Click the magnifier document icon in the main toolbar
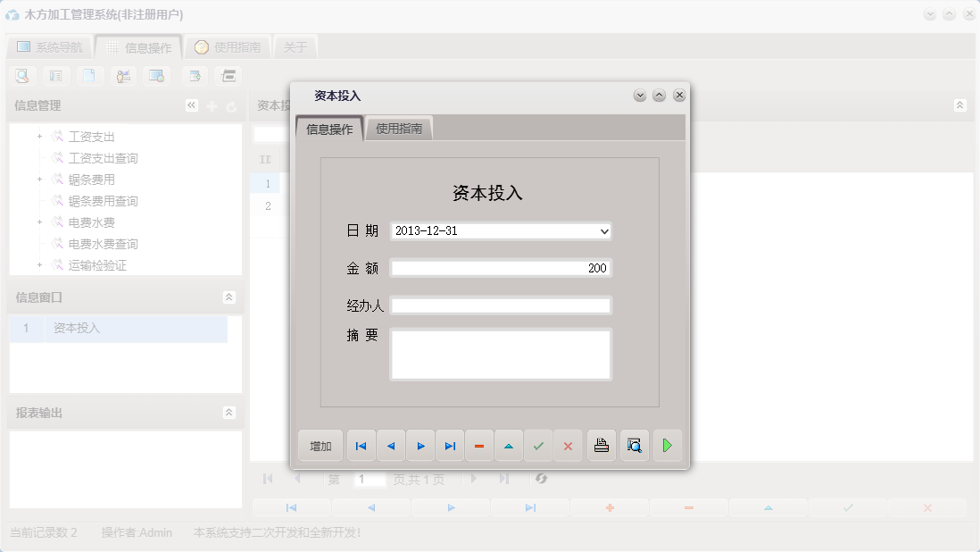This screenshot has width=980, height=552. (x=20, y=76)
